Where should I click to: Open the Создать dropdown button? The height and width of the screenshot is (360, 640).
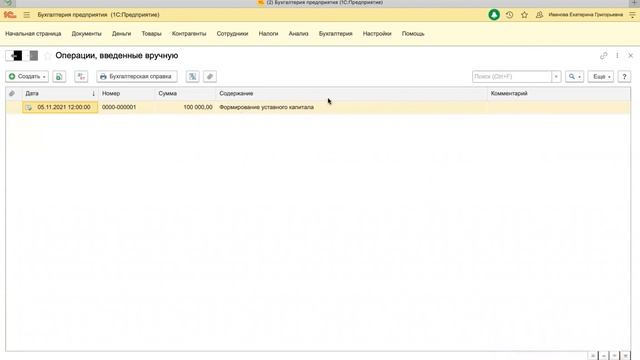(x=27, y=76)
